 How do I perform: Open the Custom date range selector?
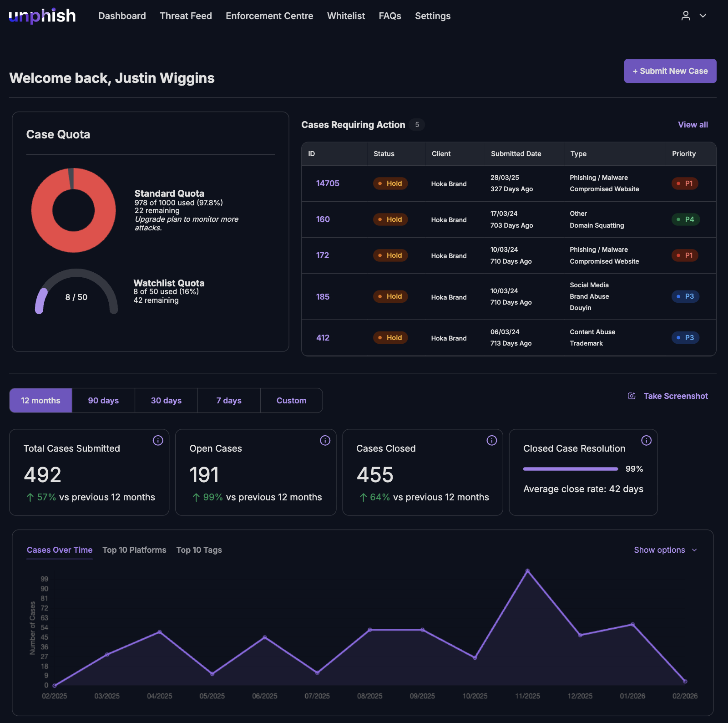pos(291,400)
